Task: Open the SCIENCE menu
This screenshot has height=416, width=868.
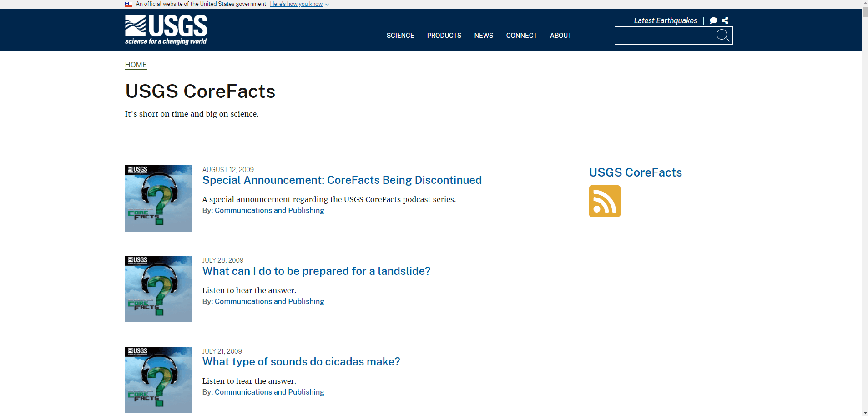Action: click(x=400, y=36)
